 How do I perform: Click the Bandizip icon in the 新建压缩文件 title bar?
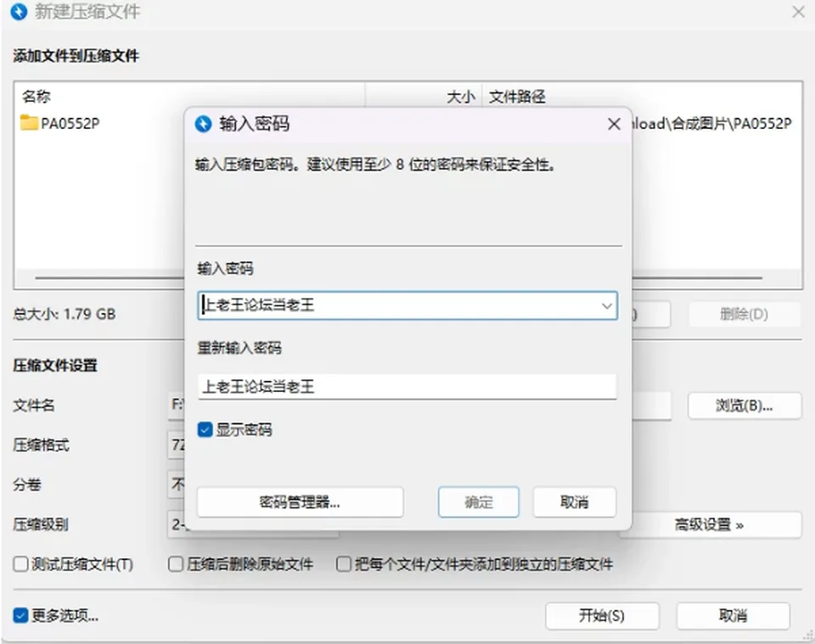point(19,11)
